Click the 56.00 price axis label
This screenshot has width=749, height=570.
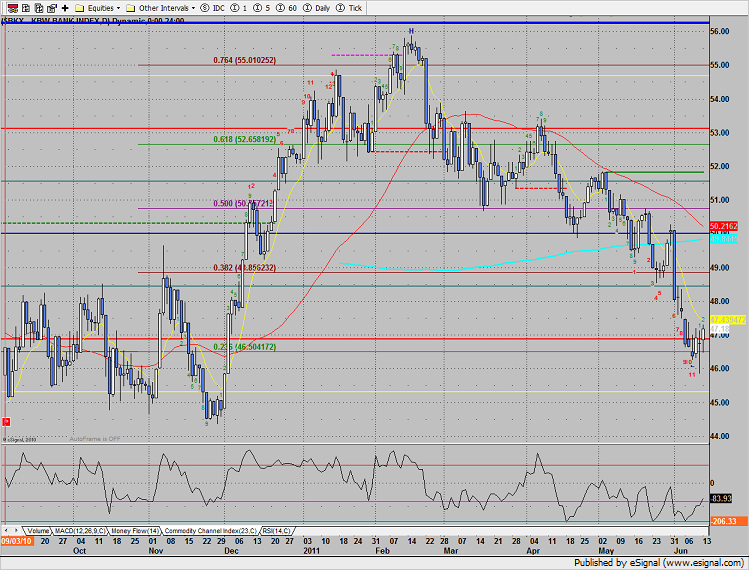coord(720,31)
